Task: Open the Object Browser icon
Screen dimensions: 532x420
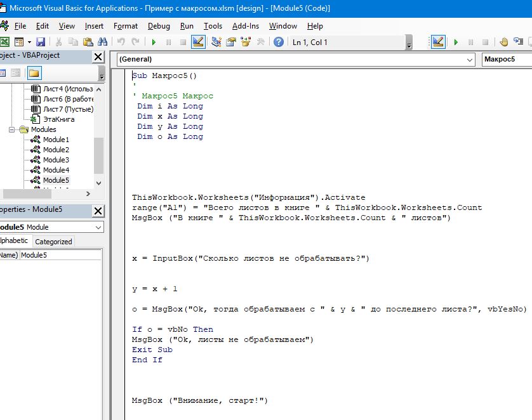Action: [x=245, y=42]
